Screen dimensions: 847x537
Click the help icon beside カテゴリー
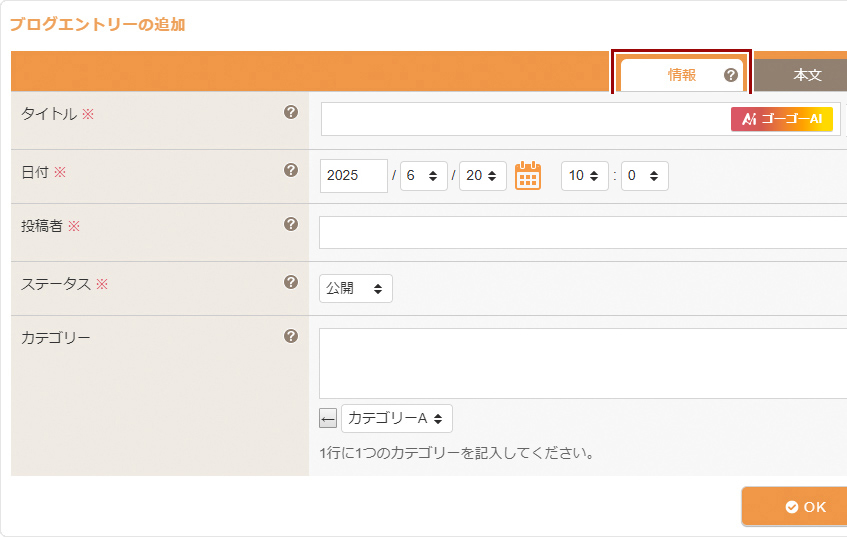291,336
